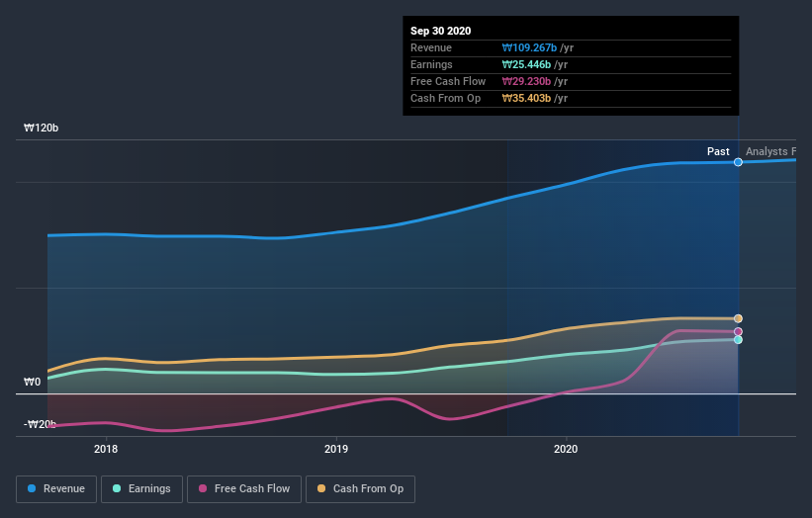812x518 pixels.
Task: Click the Past label on chart
Action: (x=718, y=151)
